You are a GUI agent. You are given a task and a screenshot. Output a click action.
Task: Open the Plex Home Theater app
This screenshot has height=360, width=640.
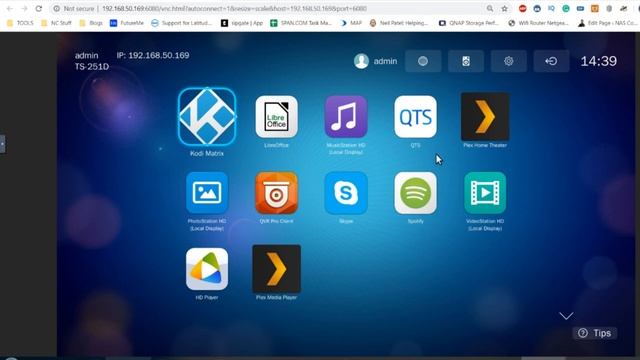click(485, 117)
